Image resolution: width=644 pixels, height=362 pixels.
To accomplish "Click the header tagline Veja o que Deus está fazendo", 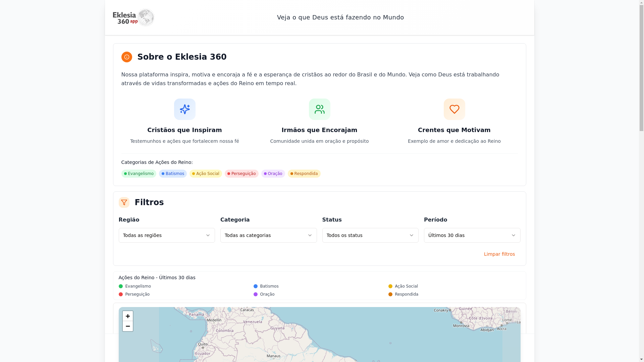I will coord(340,17).
